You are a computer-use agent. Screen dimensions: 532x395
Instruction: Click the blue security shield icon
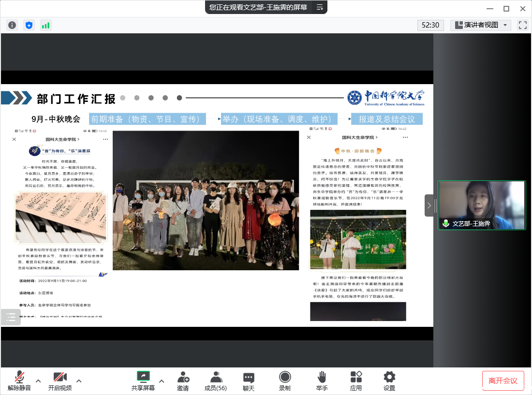[x=29, y=25]
